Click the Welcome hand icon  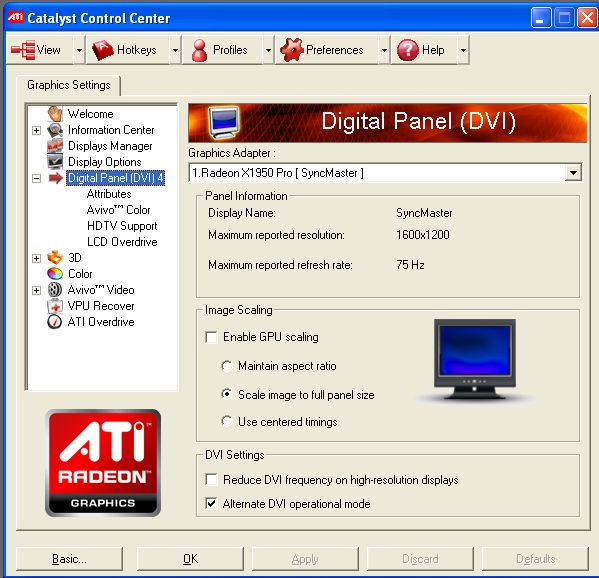(55, 113)
